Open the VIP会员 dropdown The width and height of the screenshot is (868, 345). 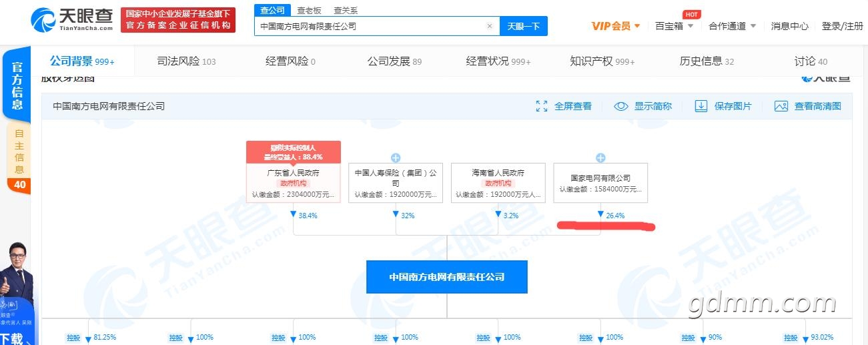(x=616, y=26)
